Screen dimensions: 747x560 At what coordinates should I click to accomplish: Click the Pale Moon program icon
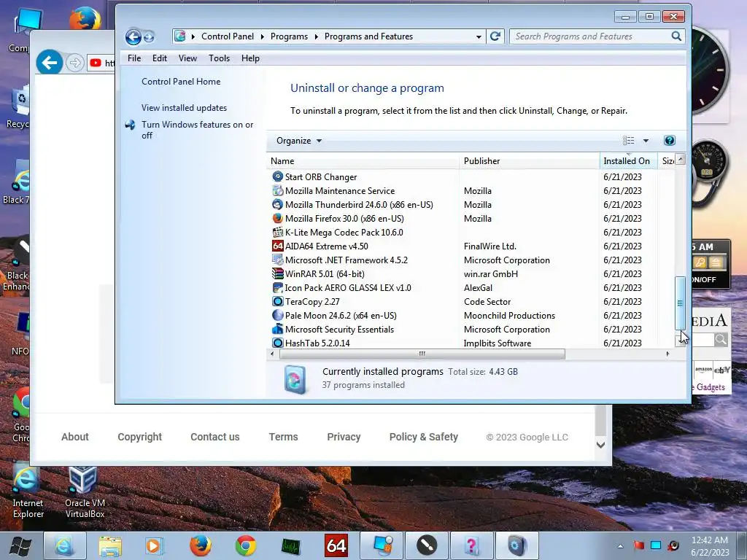click(x=277, y=315)
